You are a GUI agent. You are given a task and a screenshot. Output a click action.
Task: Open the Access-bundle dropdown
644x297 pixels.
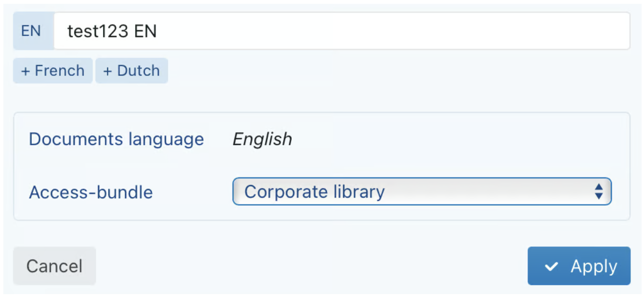[422, 191]
